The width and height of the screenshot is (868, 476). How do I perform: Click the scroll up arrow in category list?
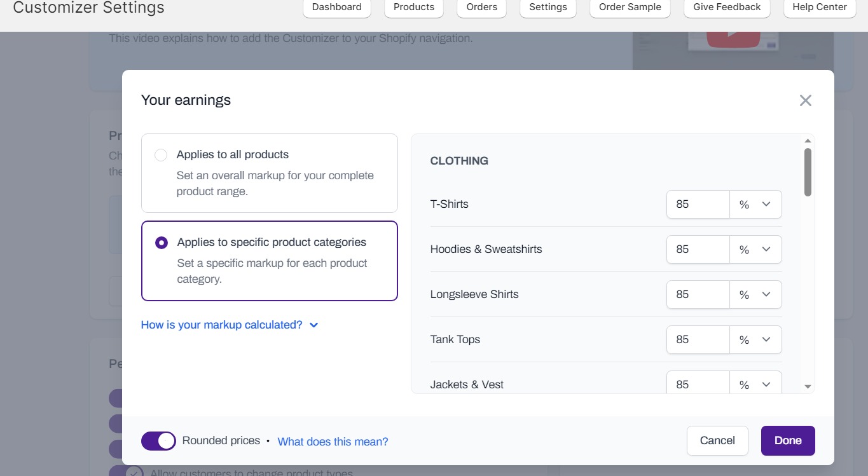pyautogui.click(x=808, y=141)
